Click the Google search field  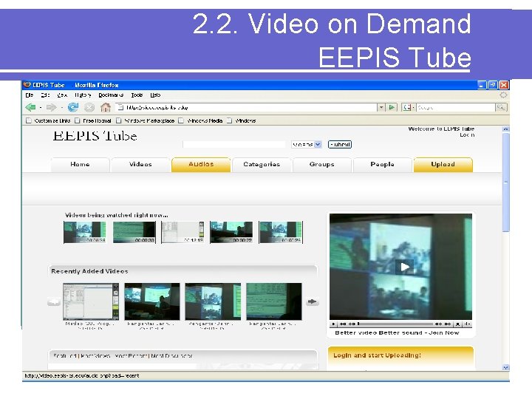(x=456, y=108)
